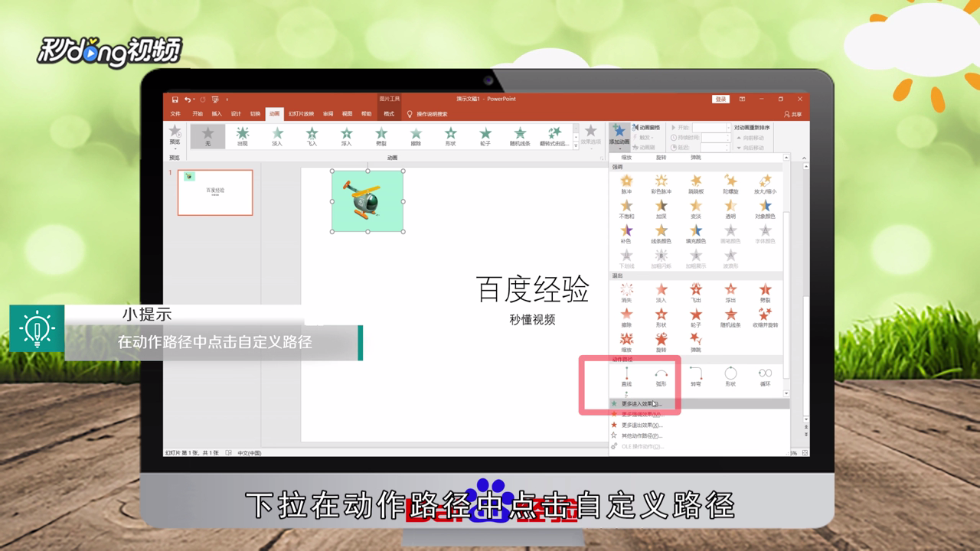
Task: Click the 动画刷 animation painter
Action: (644, 148)
